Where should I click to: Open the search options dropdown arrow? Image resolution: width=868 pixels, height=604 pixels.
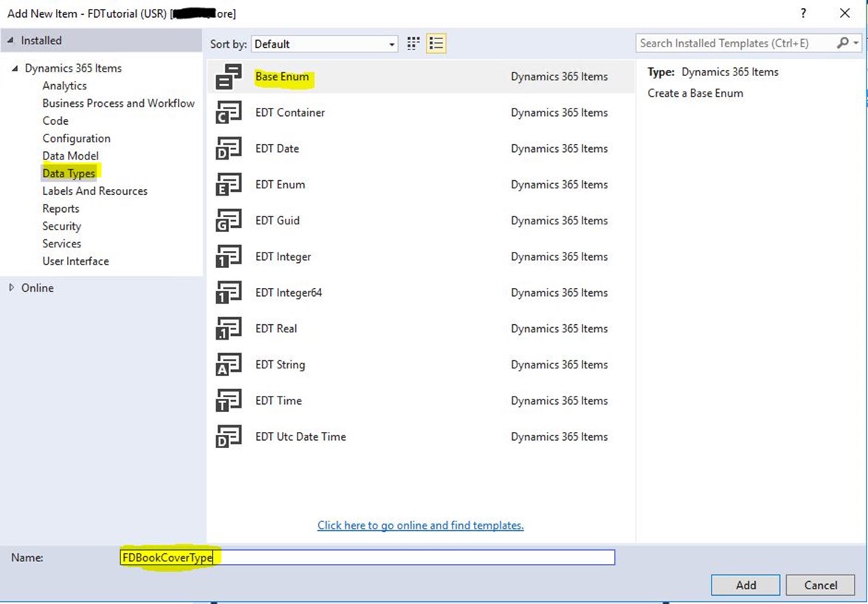pyautogui.click(x=856, y=43)
